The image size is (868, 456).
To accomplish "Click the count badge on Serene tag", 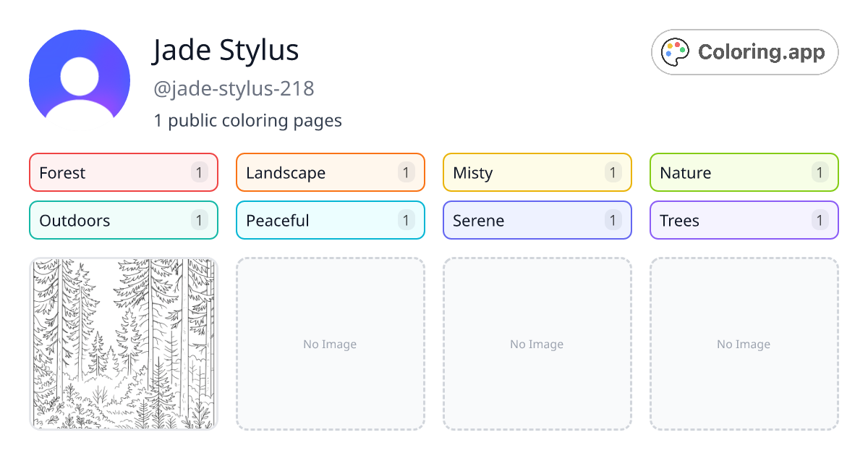I will pos(613,220).
